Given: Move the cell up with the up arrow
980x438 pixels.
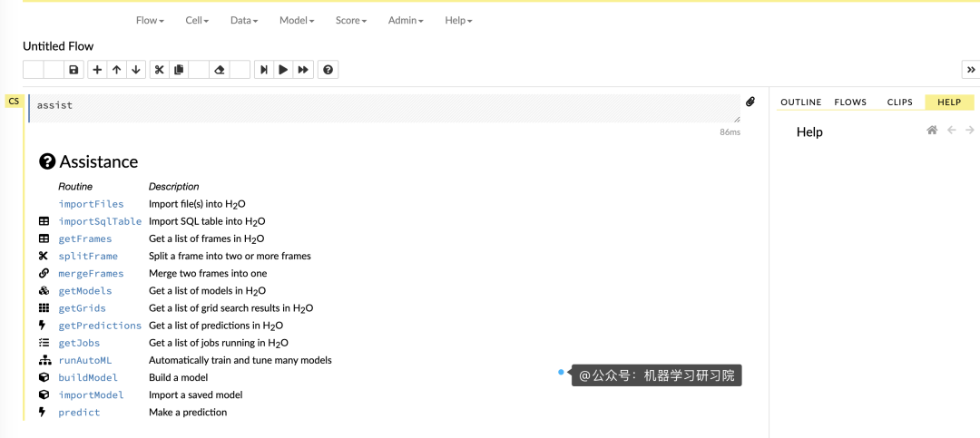Looking at the screenshot, I should 116,69.
